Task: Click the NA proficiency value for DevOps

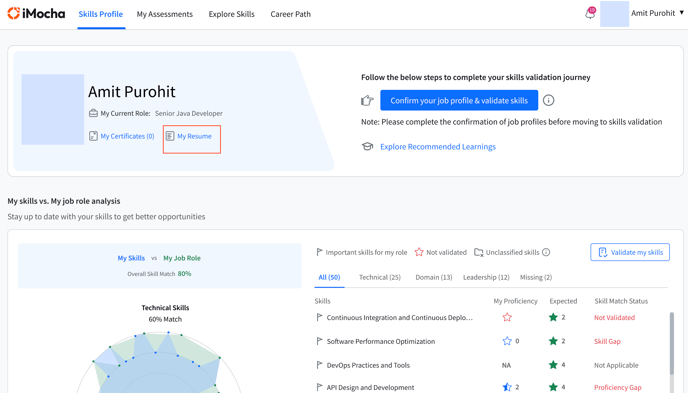Action: (x=506, y=365)
